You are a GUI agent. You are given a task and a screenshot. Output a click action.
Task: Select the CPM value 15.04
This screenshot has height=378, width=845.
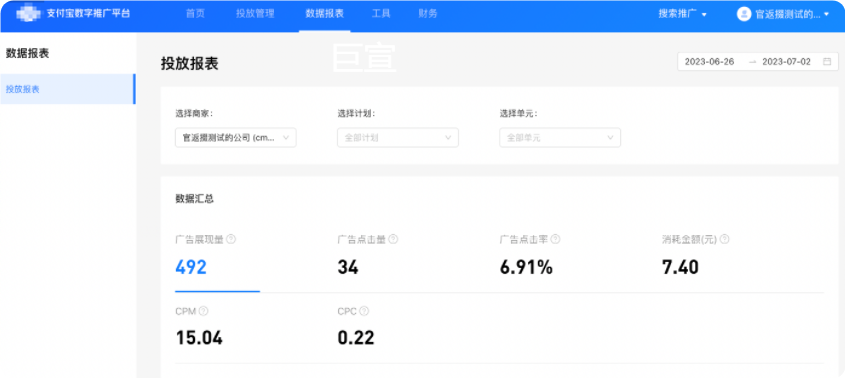(199, 339)
